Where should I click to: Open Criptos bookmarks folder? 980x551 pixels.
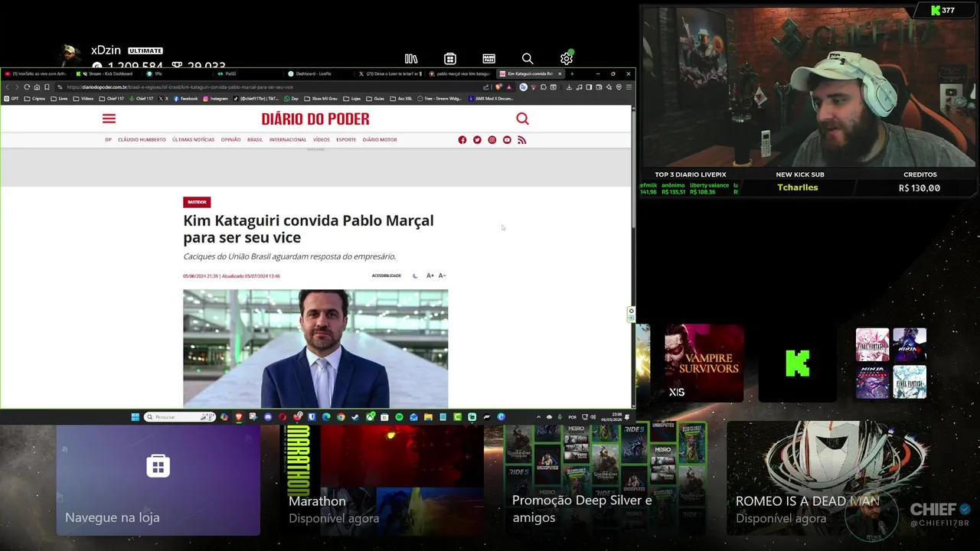click(35, 99)
